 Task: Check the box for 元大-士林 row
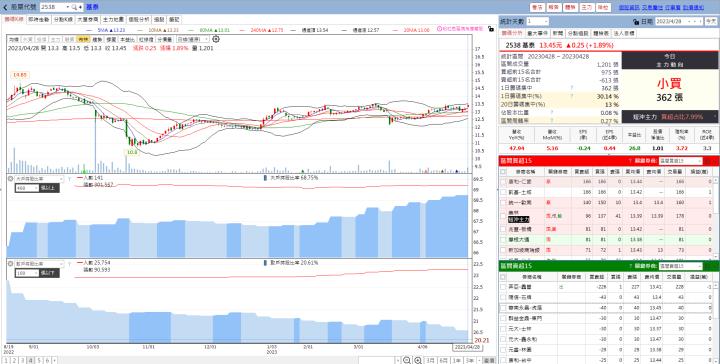[503, 328]
